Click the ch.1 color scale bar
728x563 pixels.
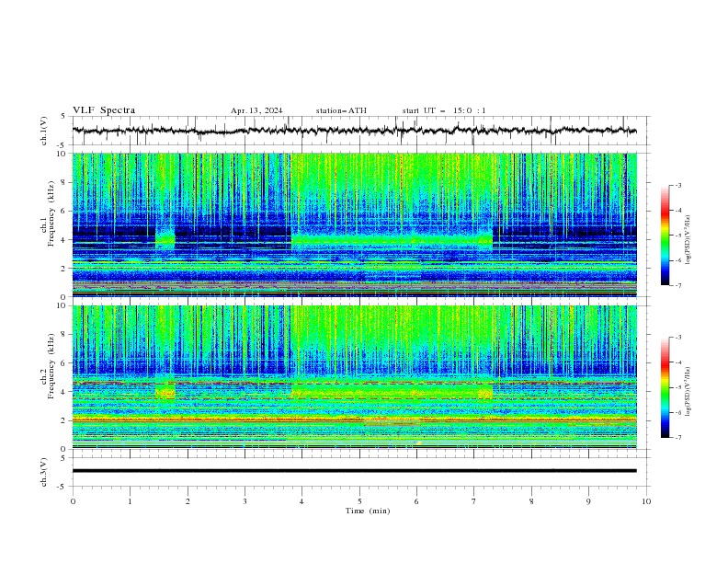pyautogui.click(x=665, y=236)
